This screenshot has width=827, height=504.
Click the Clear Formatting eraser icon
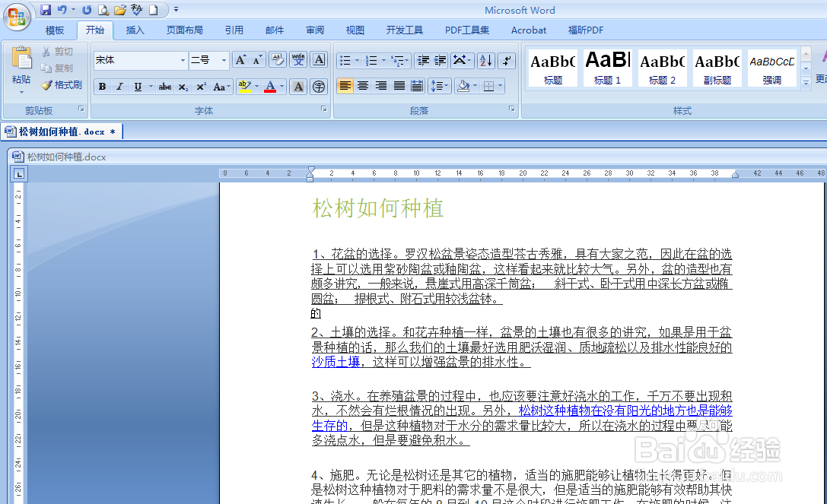coord(277,59)
